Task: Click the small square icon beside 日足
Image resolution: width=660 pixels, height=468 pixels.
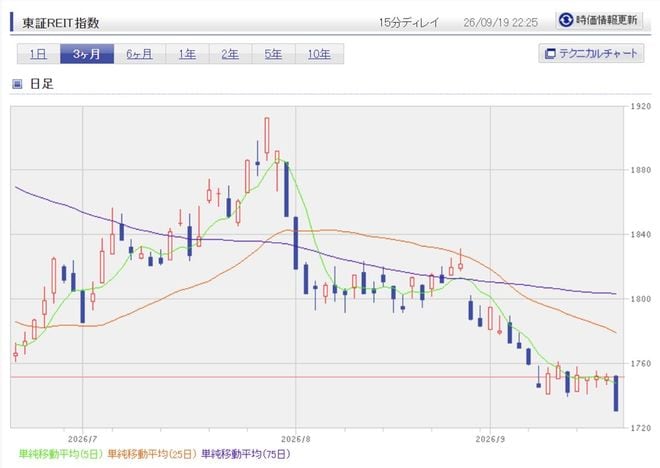Action: pyautogui.click(x=17, y=84)
